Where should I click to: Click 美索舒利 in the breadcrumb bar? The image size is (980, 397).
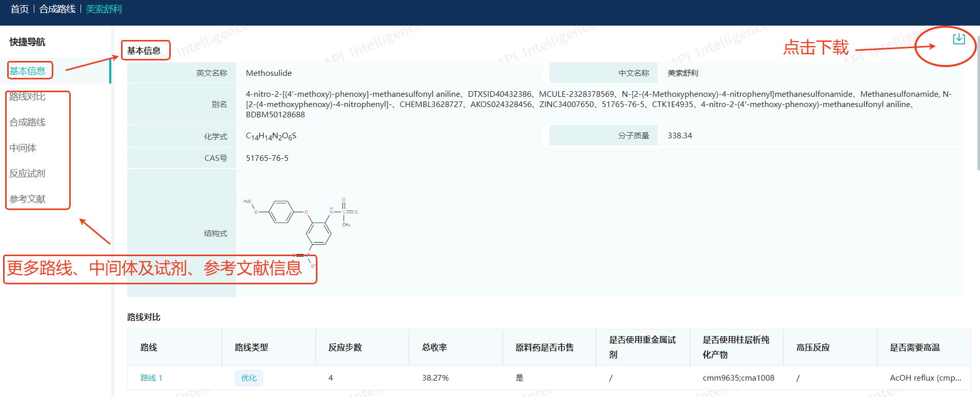pos(104,9)
